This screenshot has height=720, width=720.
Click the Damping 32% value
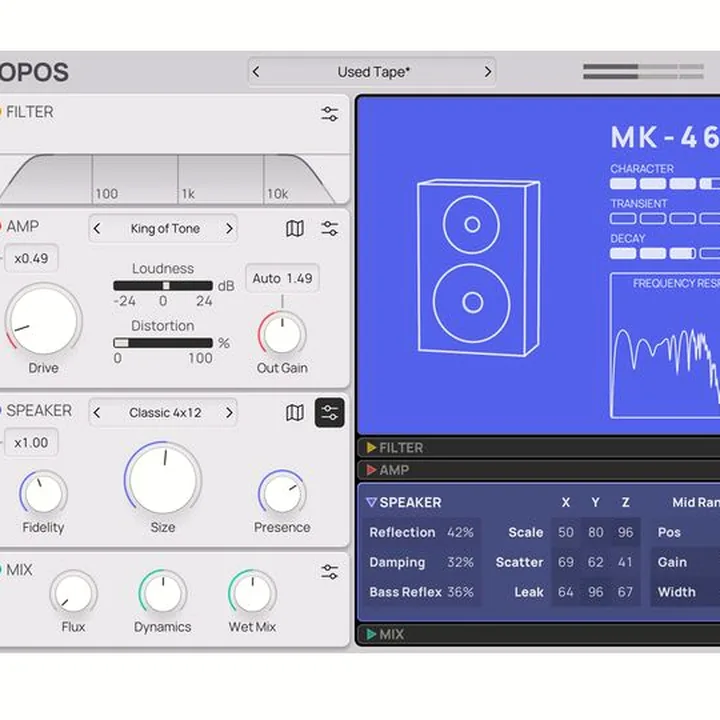coord(461,562)
